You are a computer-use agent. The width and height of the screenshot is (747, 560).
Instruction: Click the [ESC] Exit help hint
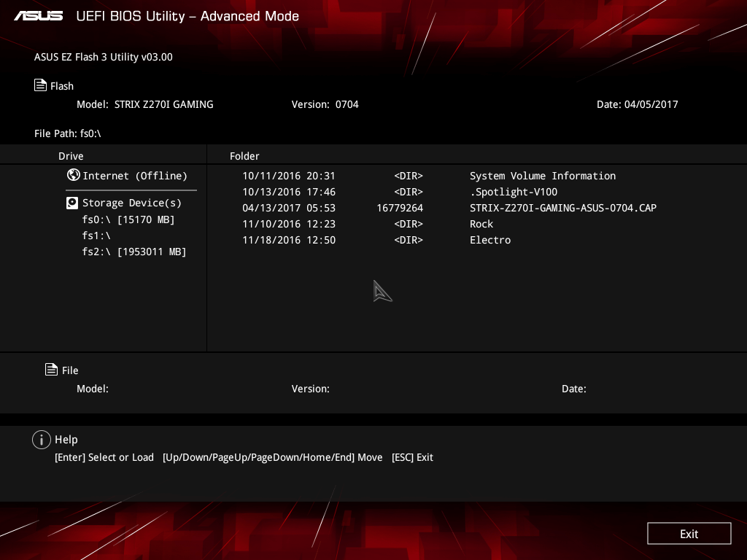pyautogui.click(x=412, y=457)
